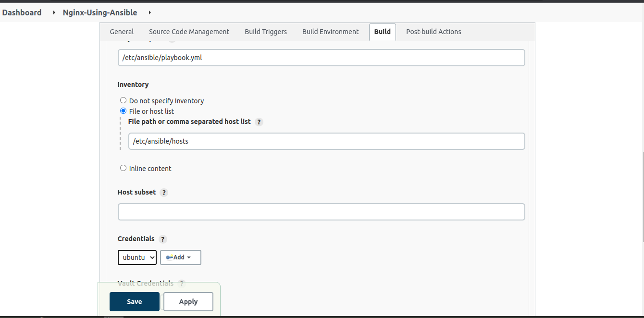The width and height of the screenshot is (644, 318).
Task: Show help for Host subset field
Action: click(x=164, y=193)
